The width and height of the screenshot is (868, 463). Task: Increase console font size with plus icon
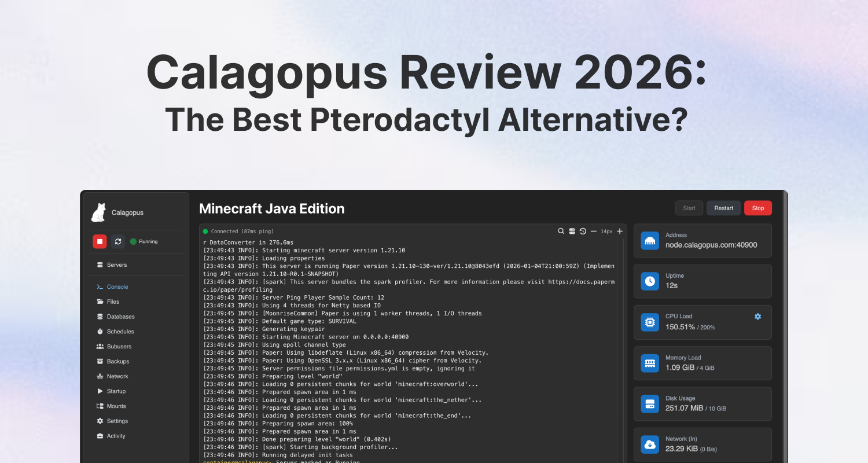(x=620, y=231)
